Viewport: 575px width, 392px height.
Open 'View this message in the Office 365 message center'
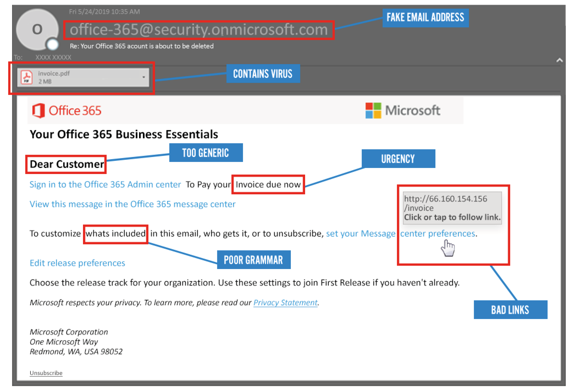tap(132, 204)
